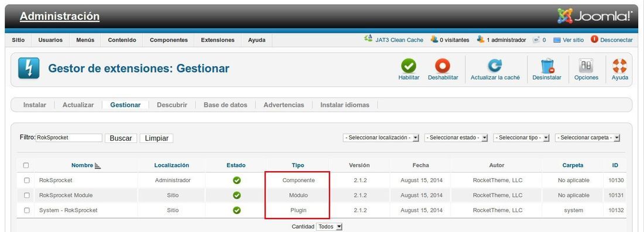Viewport: 644px width, 232px height.
Task: Open the Seleccionar tipo dropdown
Action: (522, 138)
